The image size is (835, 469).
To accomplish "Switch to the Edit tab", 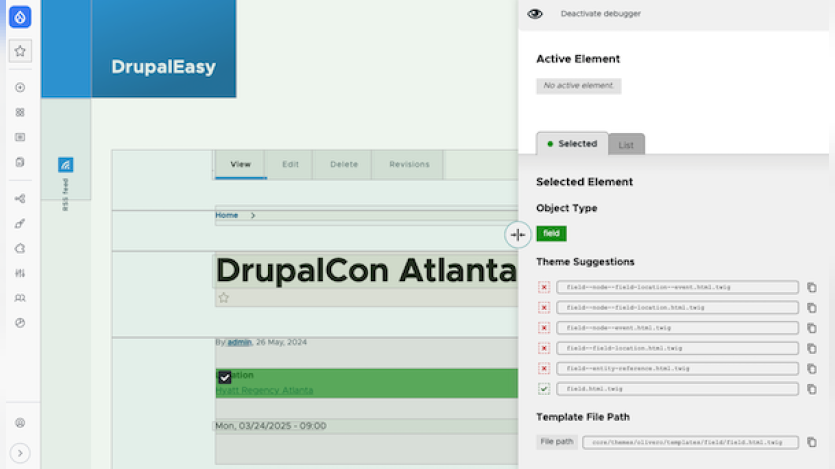I will pos(290,164).
